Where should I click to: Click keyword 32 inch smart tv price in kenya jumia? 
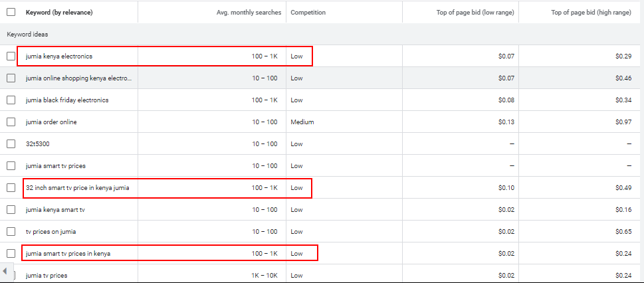tap(78, 188)
